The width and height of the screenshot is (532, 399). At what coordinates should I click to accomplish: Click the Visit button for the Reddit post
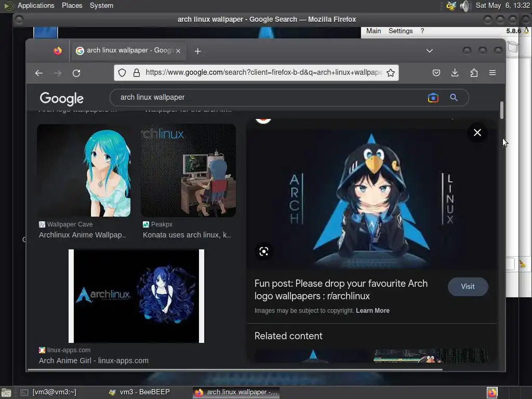(468, 287)
